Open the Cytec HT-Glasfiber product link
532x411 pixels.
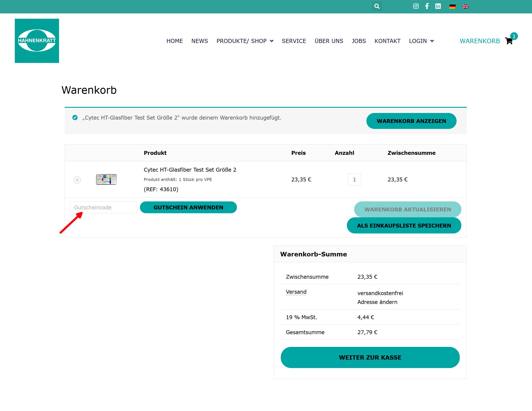coord(190,170)
